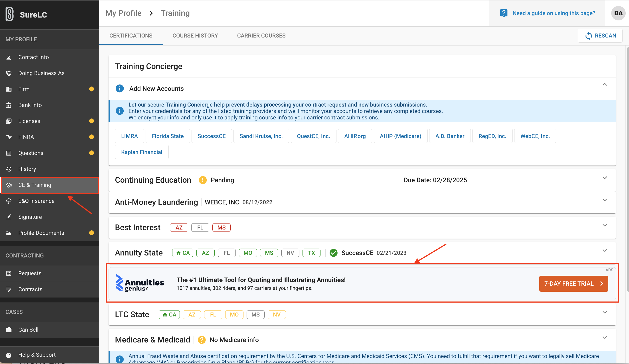
Task: Open the Can Sell menu item
Action: [x=49, y=330]
